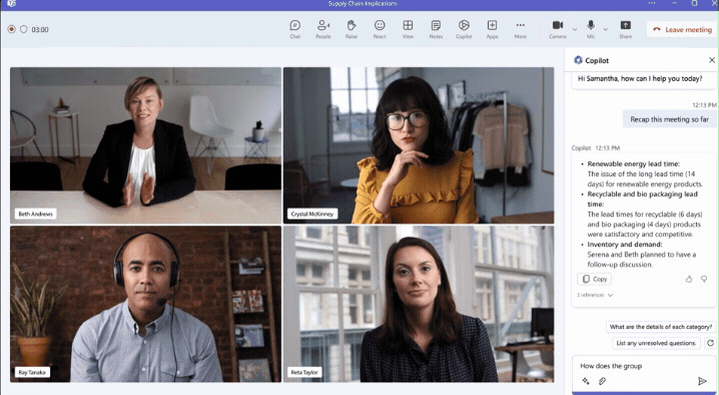Click the 'Renewable energy lead time:' heading
The image size is (719, 395).
[633, 164]
